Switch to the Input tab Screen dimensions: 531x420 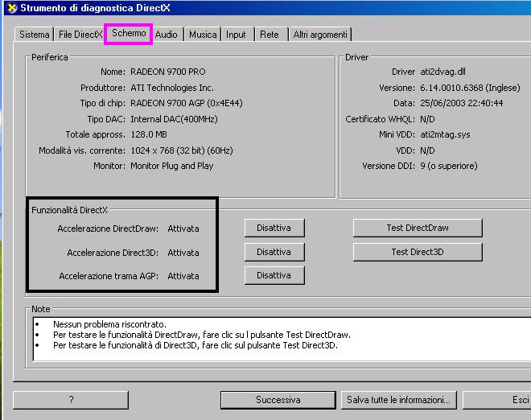coord(236,35)
